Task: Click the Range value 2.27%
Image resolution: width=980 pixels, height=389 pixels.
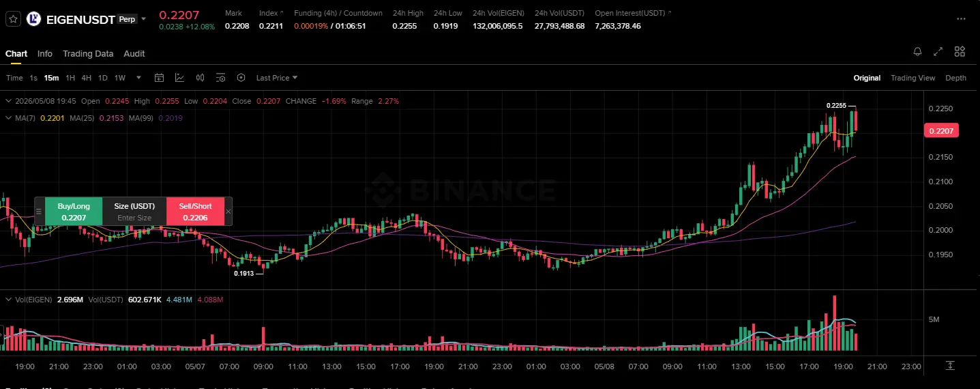Action: [x=388, y=101]
